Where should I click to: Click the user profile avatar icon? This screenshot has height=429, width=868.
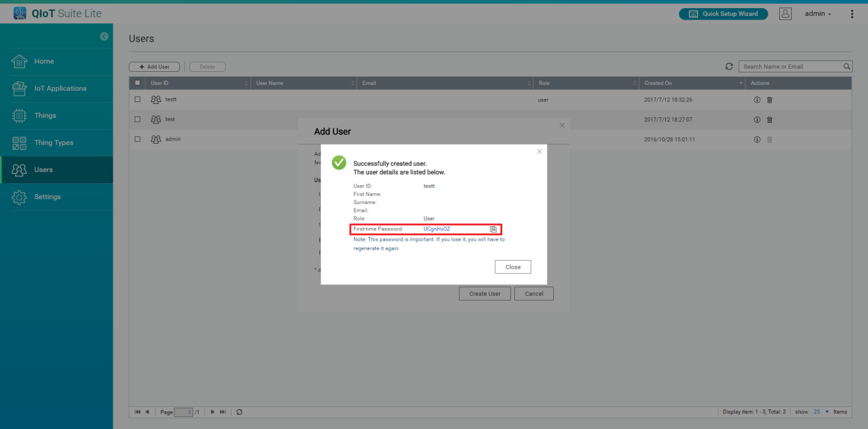(785, 14)
